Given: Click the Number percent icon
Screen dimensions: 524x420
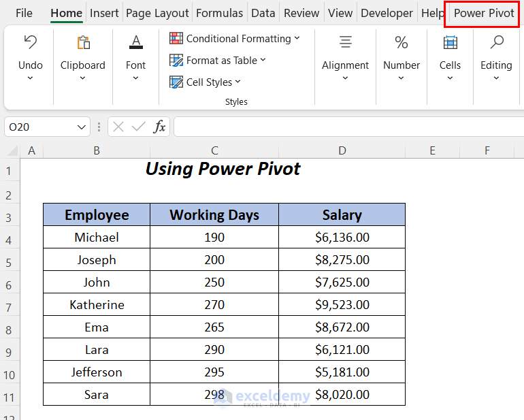Looking at the screenshot, I should click(401, 42).
